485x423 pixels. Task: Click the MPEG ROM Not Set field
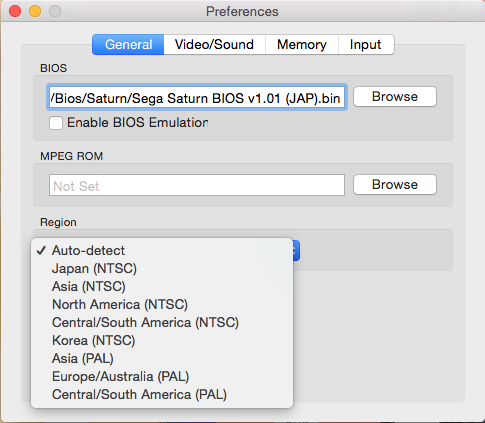tap(197, 185)
